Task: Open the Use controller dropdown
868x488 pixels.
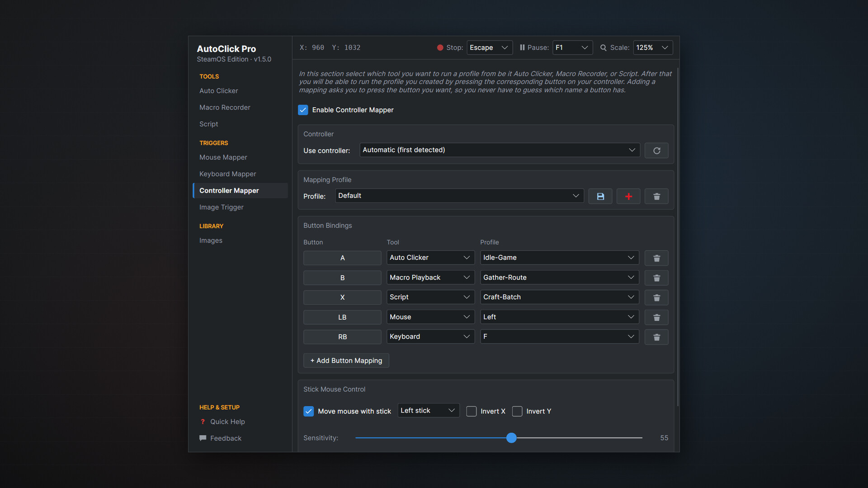Action: click(x=500, y=150)
